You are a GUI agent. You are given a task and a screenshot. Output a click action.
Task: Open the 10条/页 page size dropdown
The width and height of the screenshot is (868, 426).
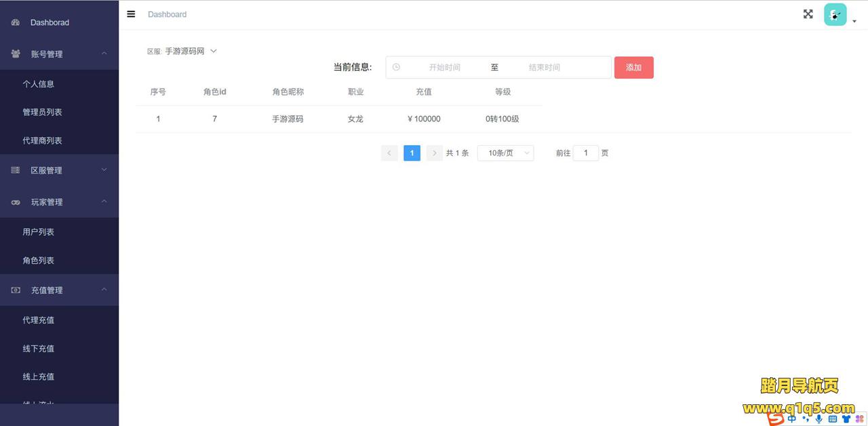pyautogui.click(x=505, y=153)
